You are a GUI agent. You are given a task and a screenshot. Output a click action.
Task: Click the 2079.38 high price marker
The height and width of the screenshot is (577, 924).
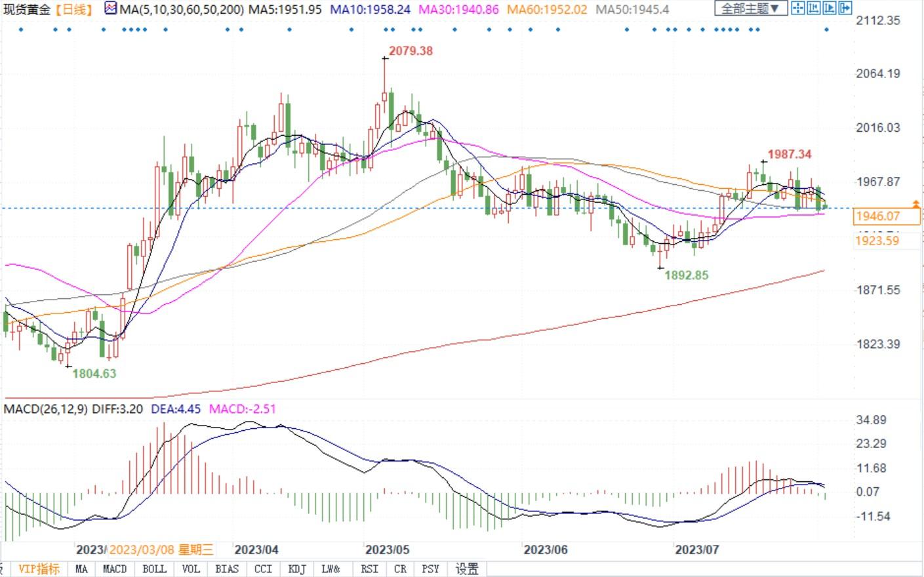point(411,51)
